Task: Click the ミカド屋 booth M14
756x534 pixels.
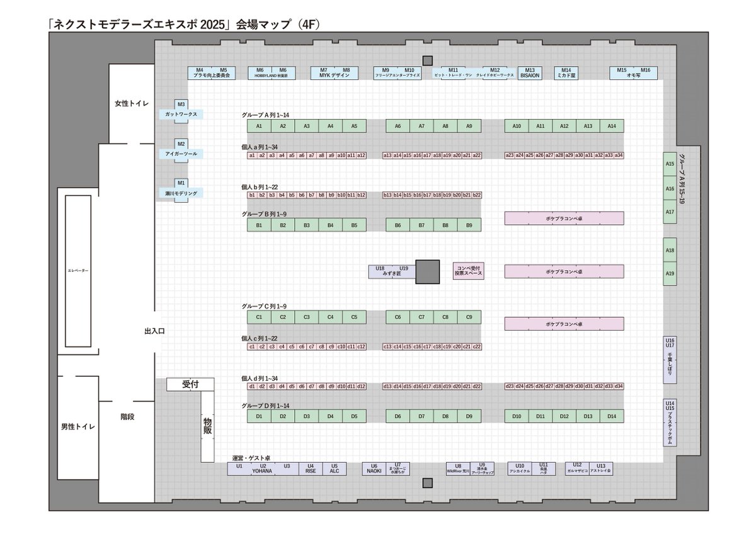Action: (x=566, y=72)
